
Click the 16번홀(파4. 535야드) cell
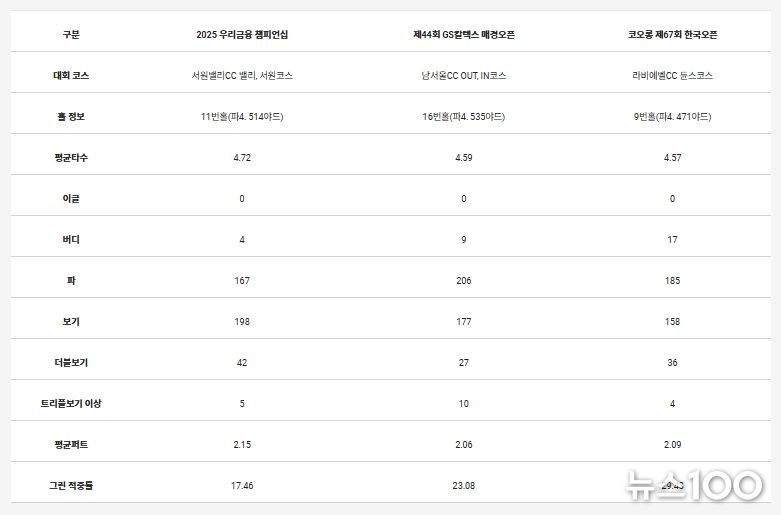pyautogui.click(x=464, y=117)
